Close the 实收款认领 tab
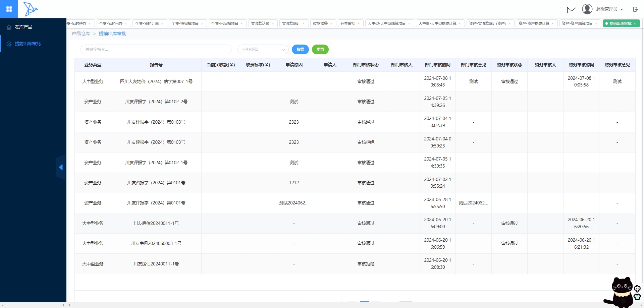 pyautogui.click(x=273, y=23)
